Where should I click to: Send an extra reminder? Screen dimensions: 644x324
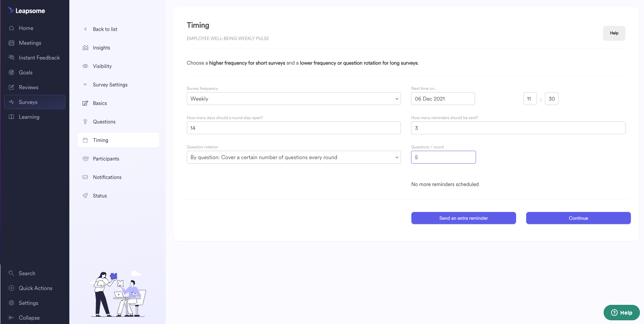point(464,218)
